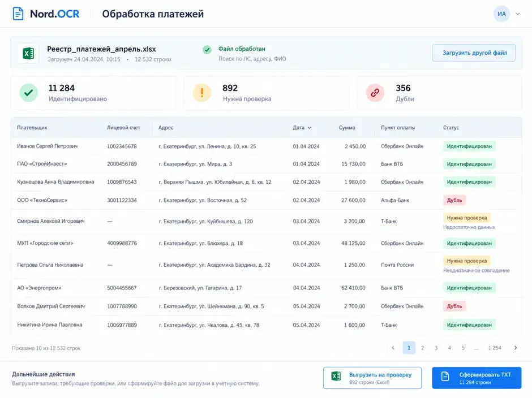This screenshot has width=532, height=398.
Task: Open the ИА user avatar
Action: click(x=501, y=14)
